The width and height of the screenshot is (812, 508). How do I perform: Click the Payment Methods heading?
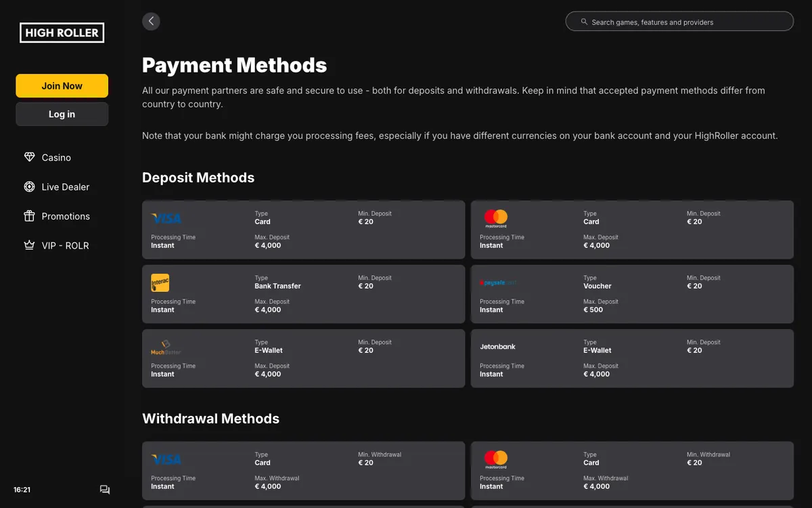234,65
